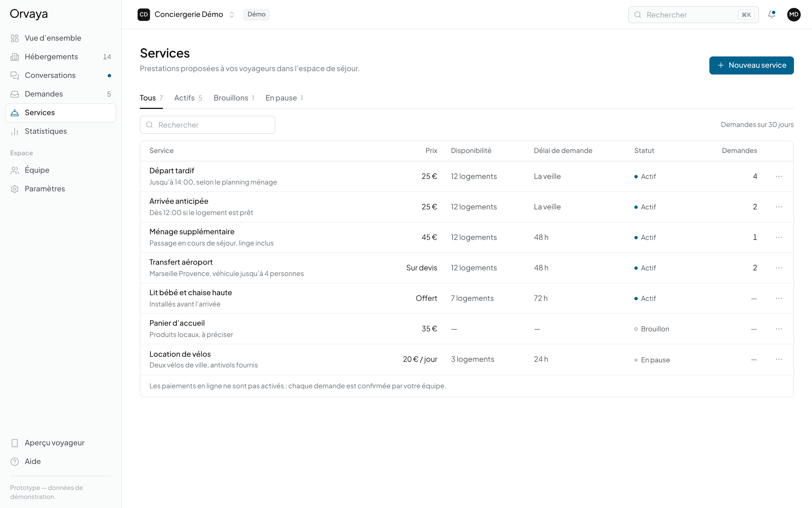Click the En pause status of Location de vélos
Screen dimensions: 812x508
pyautogui.click(x=652, y=360)
